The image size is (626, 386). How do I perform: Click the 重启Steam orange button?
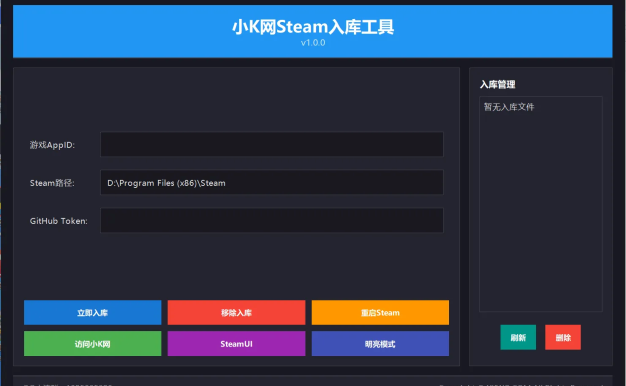pyautogui.click(x=380, y=313)
